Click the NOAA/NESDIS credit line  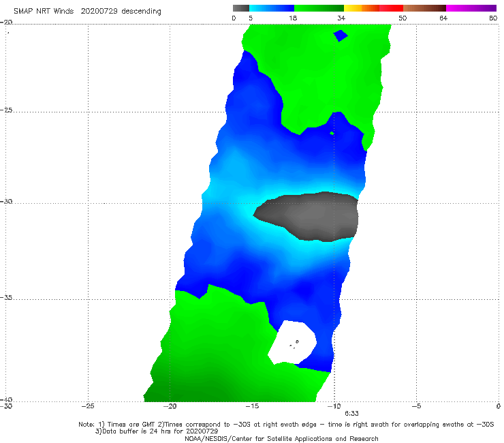point(281,439)
